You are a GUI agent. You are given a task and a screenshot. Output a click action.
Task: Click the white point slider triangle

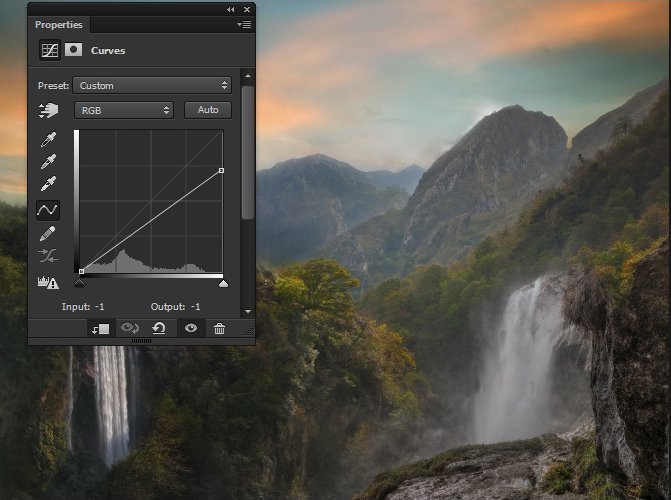point(223,284)
